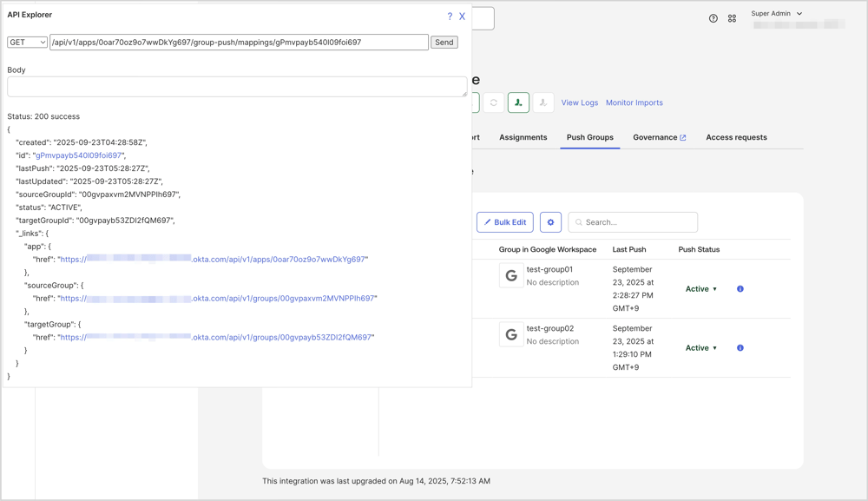The image size is (868, 501).
Task: Open View Logs link
Action: pos(580,103)
